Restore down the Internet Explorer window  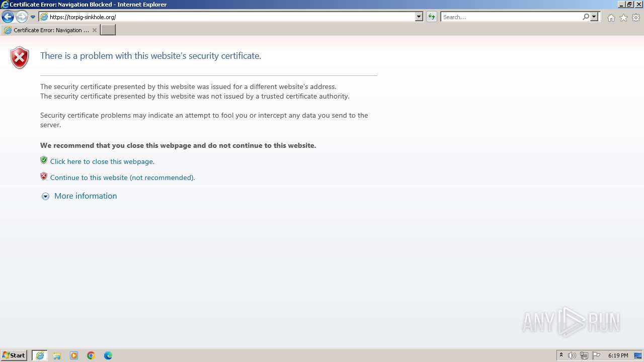click(x=629, y=4)
